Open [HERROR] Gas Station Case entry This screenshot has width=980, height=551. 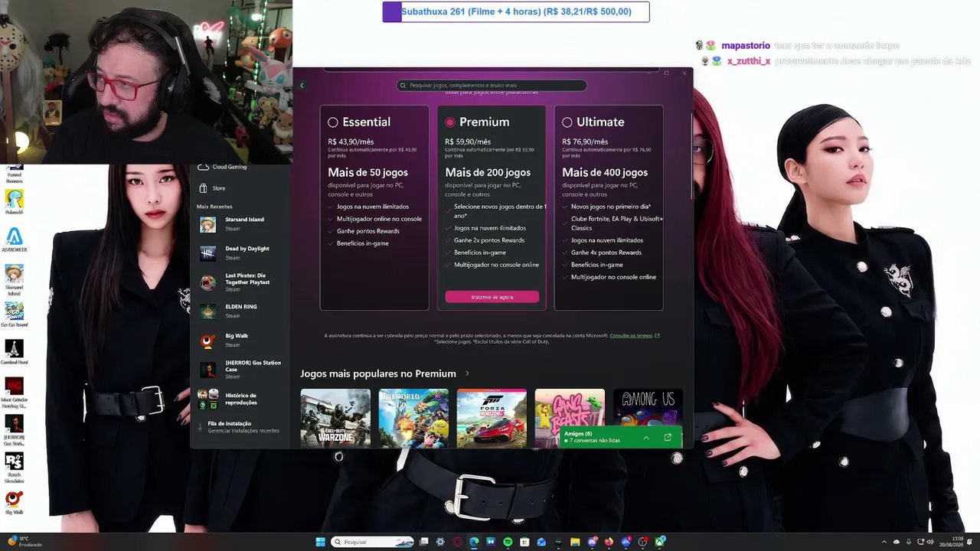pos(239,370)
